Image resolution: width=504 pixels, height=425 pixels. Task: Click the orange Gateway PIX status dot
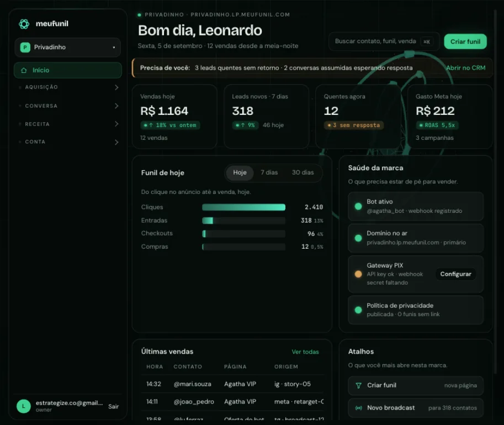pos(358,274)
